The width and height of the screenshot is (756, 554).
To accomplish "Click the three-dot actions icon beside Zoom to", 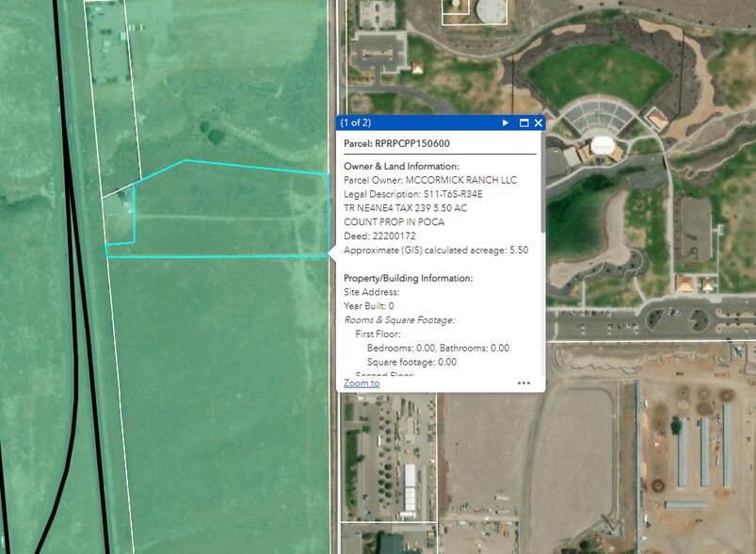I will coord(523,383).
